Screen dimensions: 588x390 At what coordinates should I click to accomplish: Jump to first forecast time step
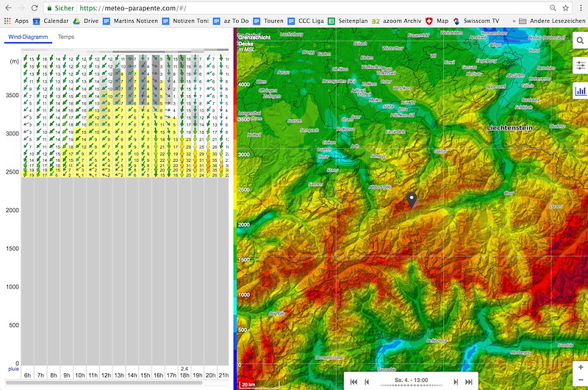click(x=354, y=382)
